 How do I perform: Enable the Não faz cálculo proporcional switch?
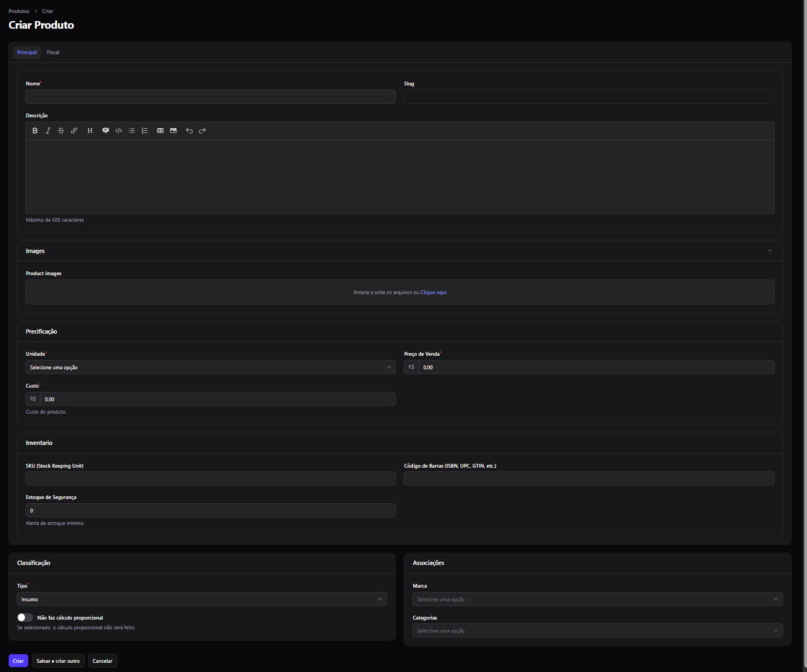click(x=25, y=617)
